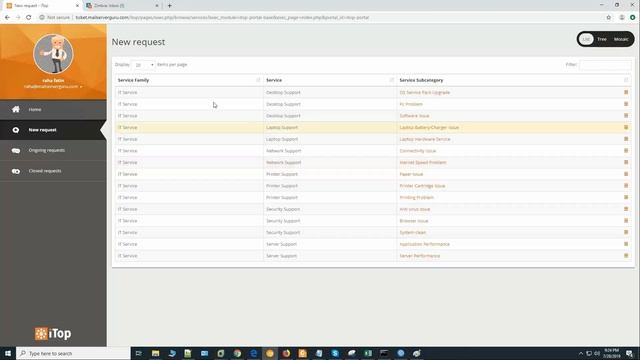Switch to Tree view mode
This screenshot has height=360, width=640.
[x=602, y=39]
